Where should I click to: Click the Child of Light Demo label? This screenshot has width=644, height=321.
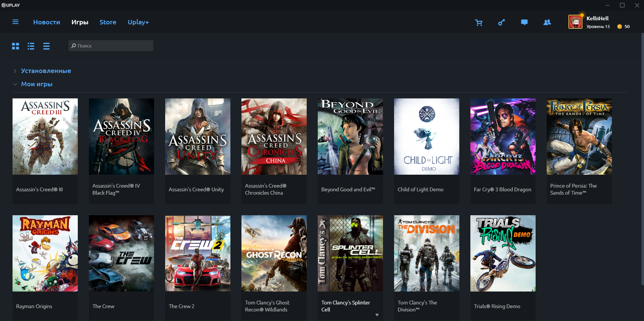(x=421, y=189)
